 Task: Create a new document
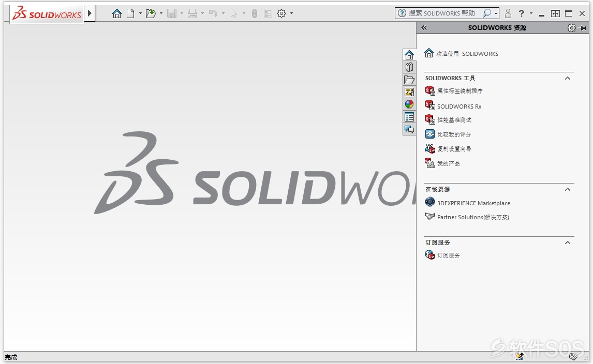point(130,13)
